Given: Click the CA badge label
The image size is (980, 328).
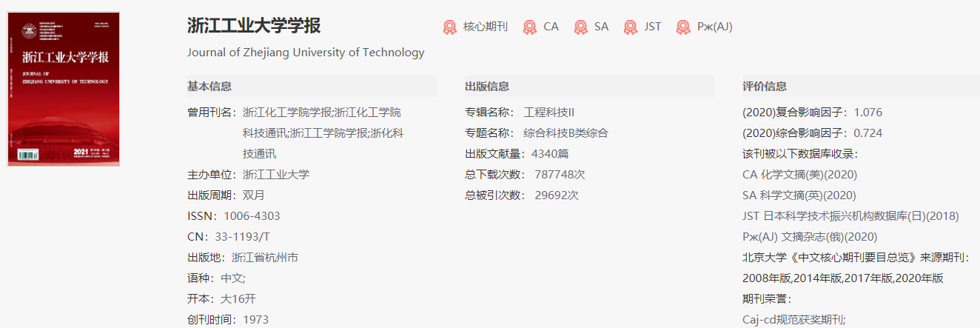Looking at the screenshot, I should point(551,27).
